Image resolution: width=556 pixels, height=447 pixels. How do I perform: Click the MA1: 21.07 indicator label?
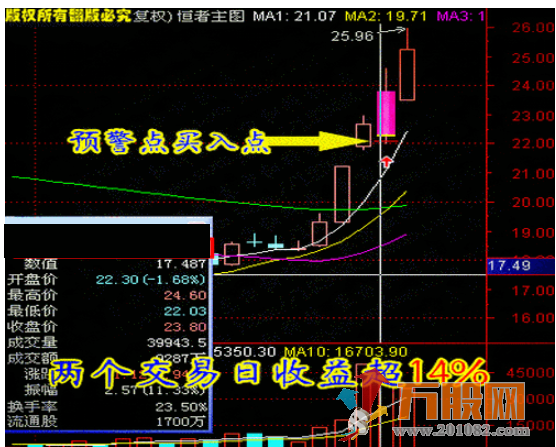click(294, 16)
